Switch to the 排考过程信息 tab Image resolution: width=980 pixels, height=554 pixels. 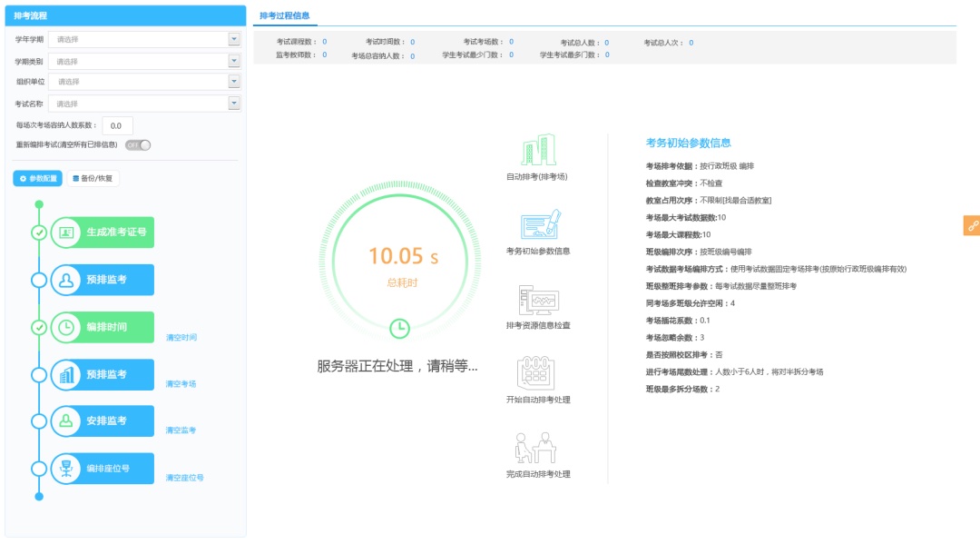(284, 15)
